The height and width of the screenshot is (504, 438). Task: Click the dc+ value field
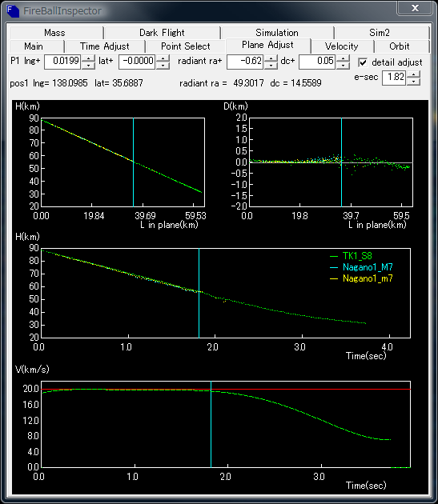pyautogui.click(x=317, y=62)
